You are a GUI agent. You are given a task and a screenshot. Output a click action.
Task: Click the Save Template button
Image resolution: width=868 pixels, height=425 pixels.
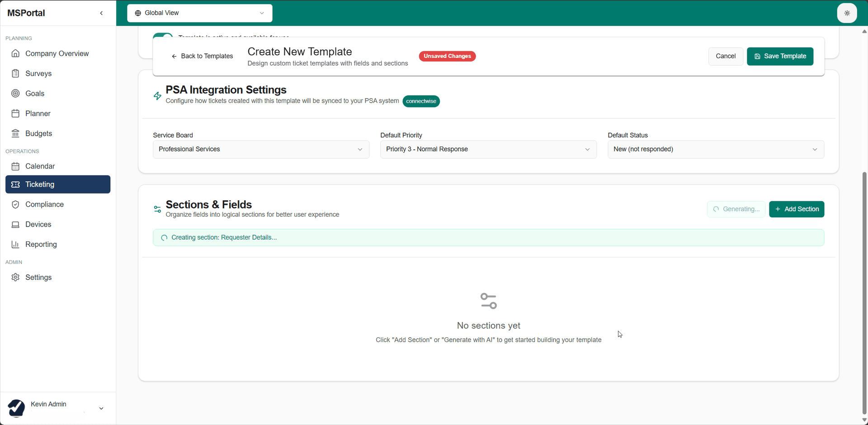780,56
